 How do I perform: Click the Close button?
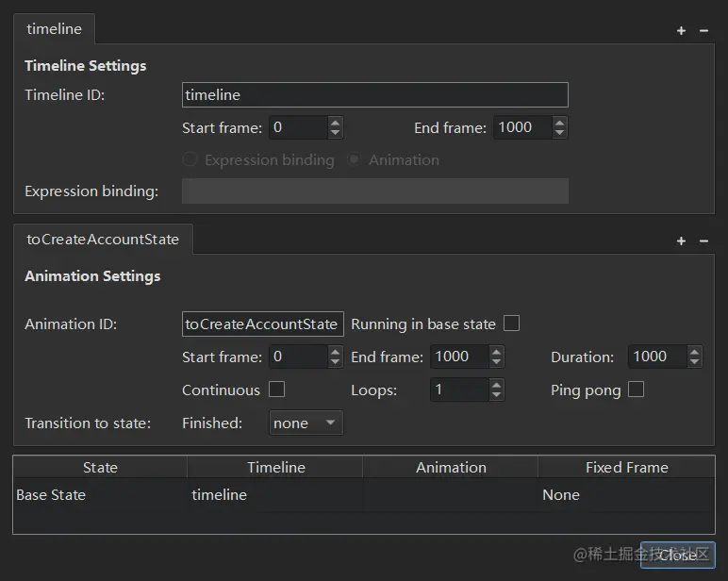[x=677, y=555]
